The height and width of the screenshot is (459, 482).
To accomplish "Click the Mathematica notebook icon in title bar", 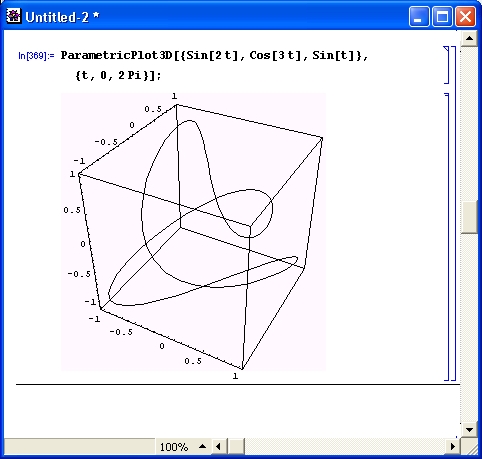I will (x=14, y=16).
